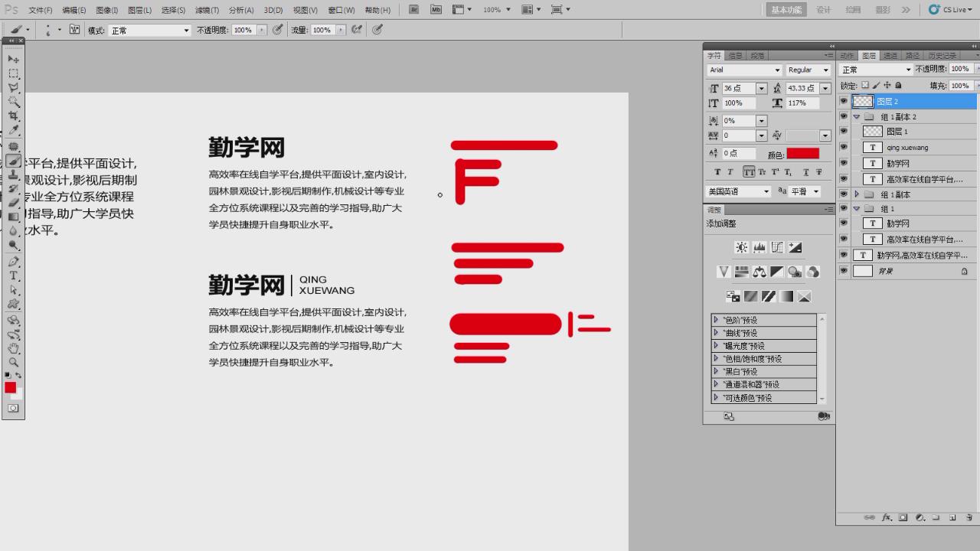980x551 pixels.
Task: Add a Gradient Map adjustment
Action: click(786, 296)
